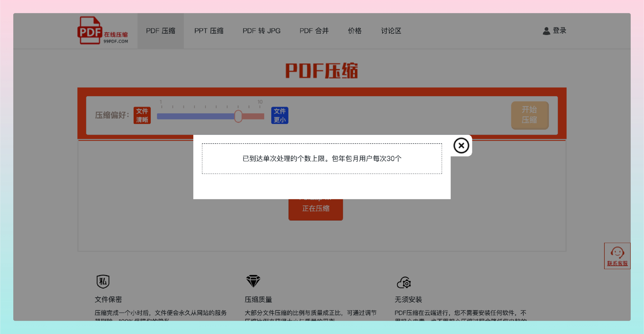Go to PDF 转 JPG page
The image size is (644, 334).
coord(261,31)
